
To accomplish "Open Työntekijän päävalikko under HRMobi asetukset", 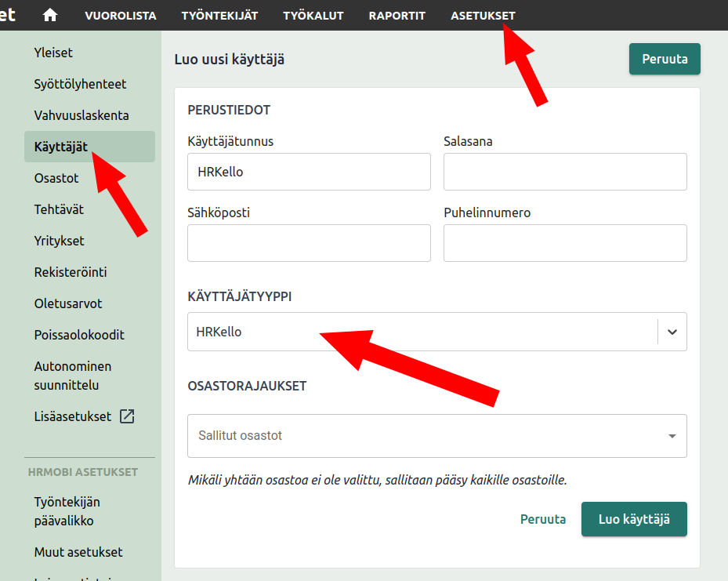I will coord(67,511).
